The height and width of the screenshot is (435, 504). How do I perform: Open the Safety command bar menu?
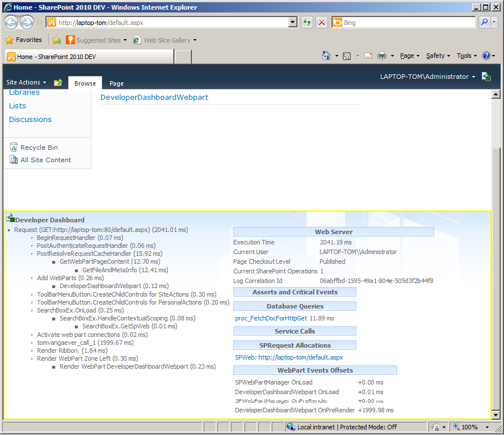pyautogui.click(x=438, y=56)
